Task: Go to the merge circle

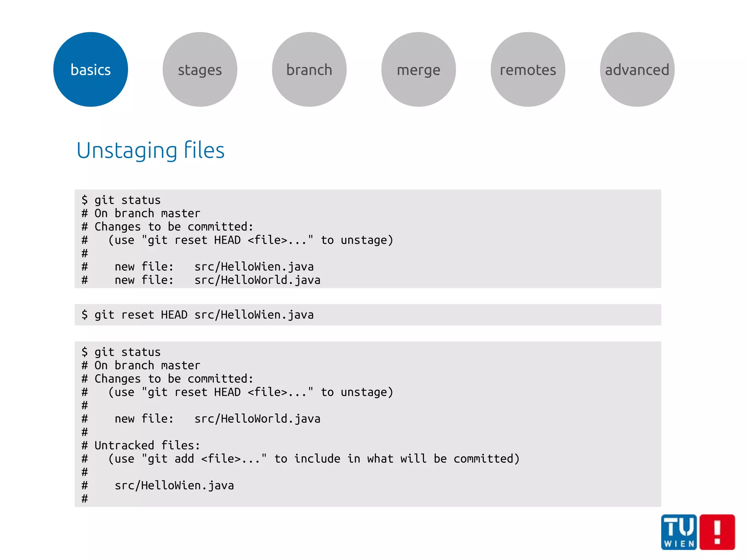Action: (x=419, y=69)
